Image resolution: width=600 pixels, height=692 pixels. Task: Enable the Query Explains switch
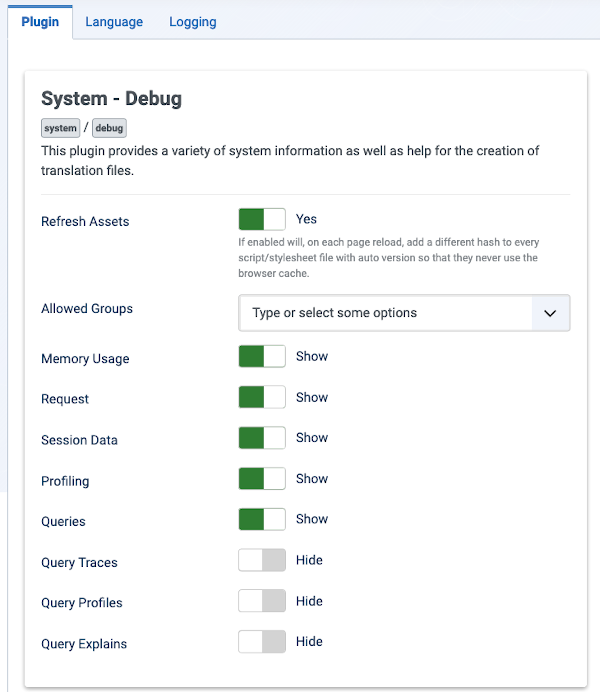[262, 642]
